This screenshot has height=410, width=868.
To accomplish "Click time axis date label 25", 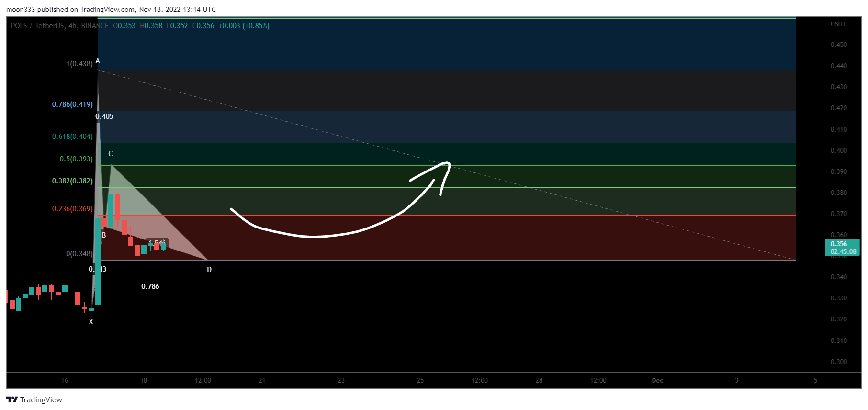I will tap(420, 380).
